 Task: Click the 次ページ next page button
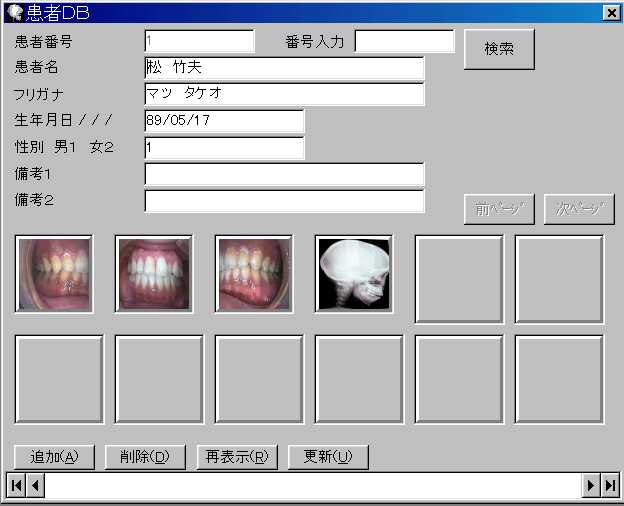coord(579,209)
